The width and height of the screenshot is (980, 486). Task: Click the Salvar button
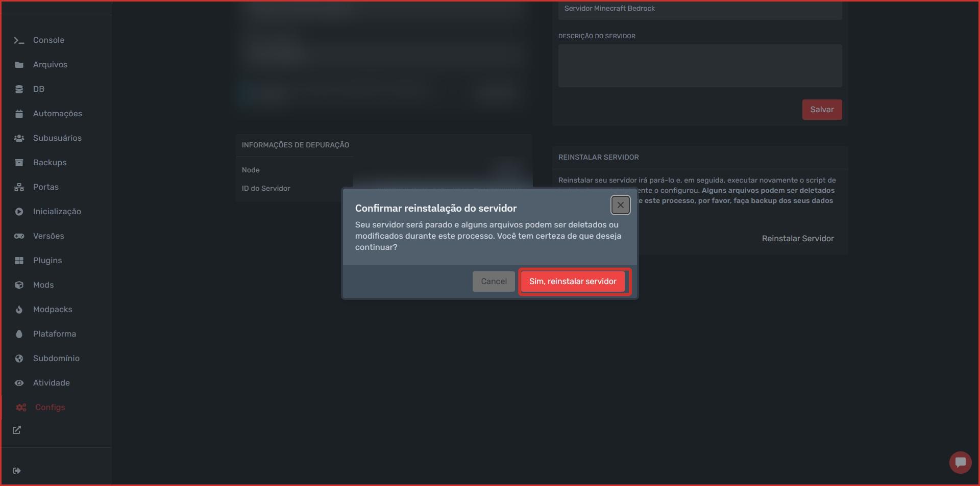tap(822, 110)
